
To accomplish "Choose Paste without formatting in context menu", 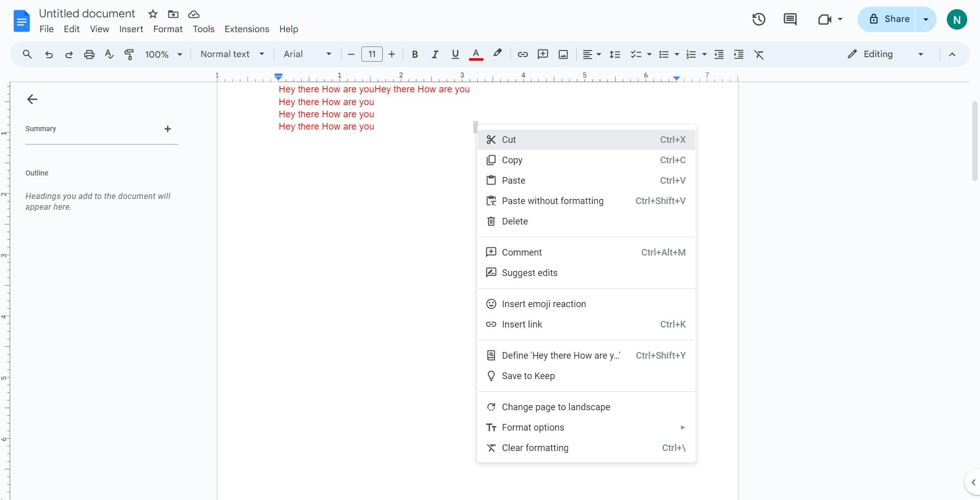I will pyautogui.click(x=552, y=201).
